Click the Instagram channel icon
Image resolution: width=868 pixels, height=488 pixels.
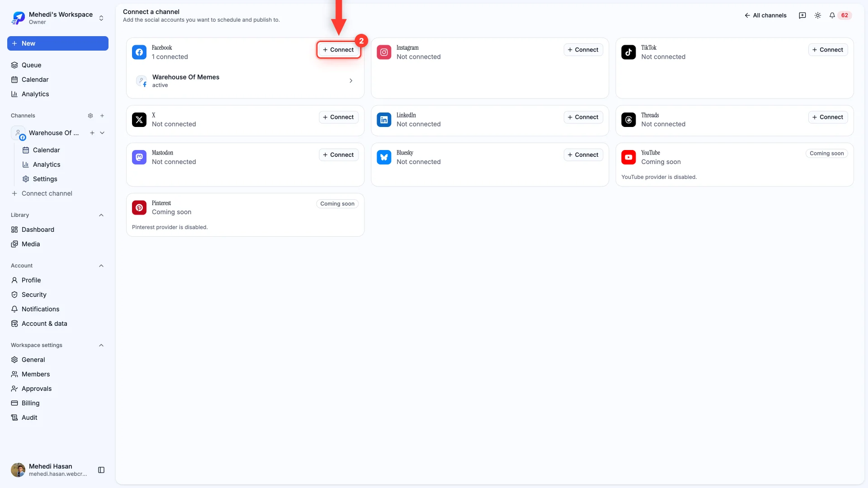tap(384, 52)
